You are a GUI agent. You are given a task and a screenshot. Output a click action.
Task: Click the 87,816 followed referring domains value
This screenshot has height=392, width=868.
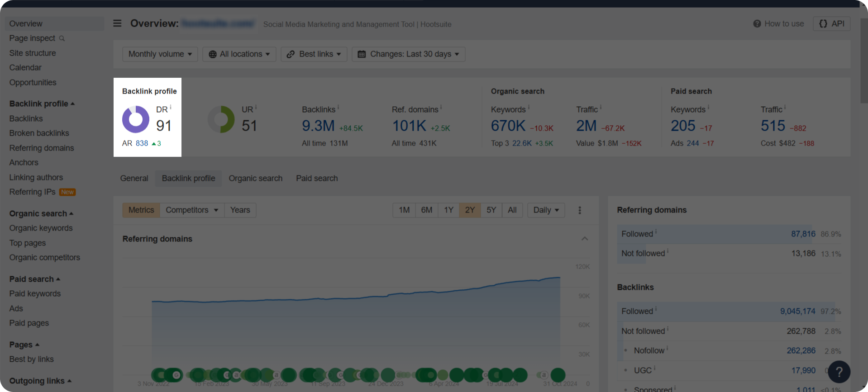click(803, 234)
